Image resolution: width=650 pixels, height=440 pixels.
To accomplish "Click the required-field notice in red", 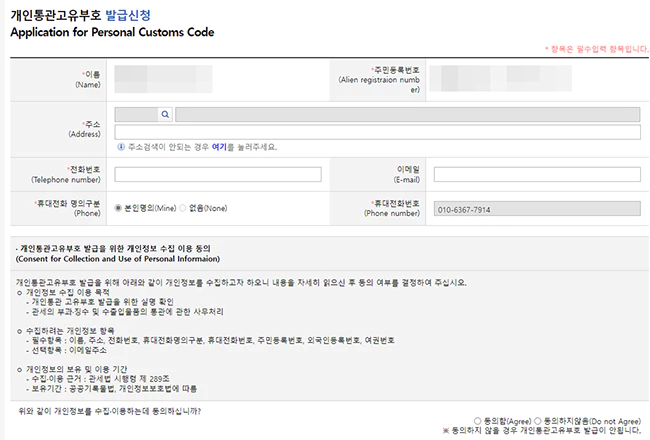I will 597,49.
